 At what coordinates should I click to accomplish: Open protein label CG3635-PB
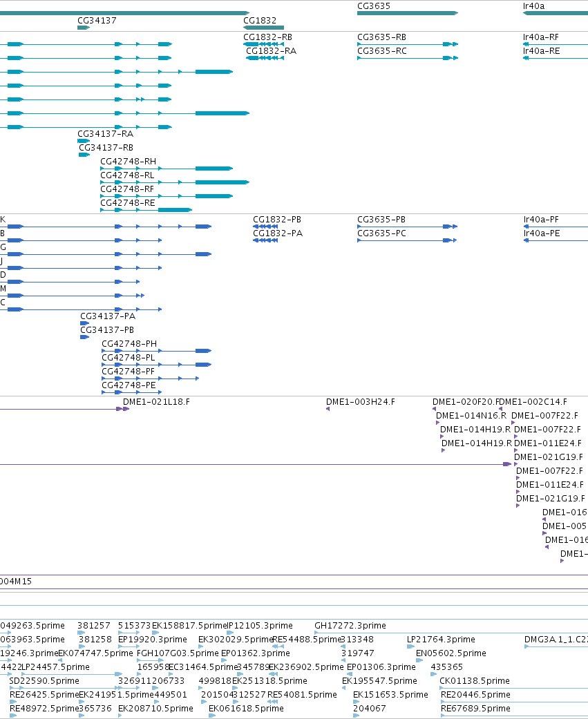(x=381, y=220)
